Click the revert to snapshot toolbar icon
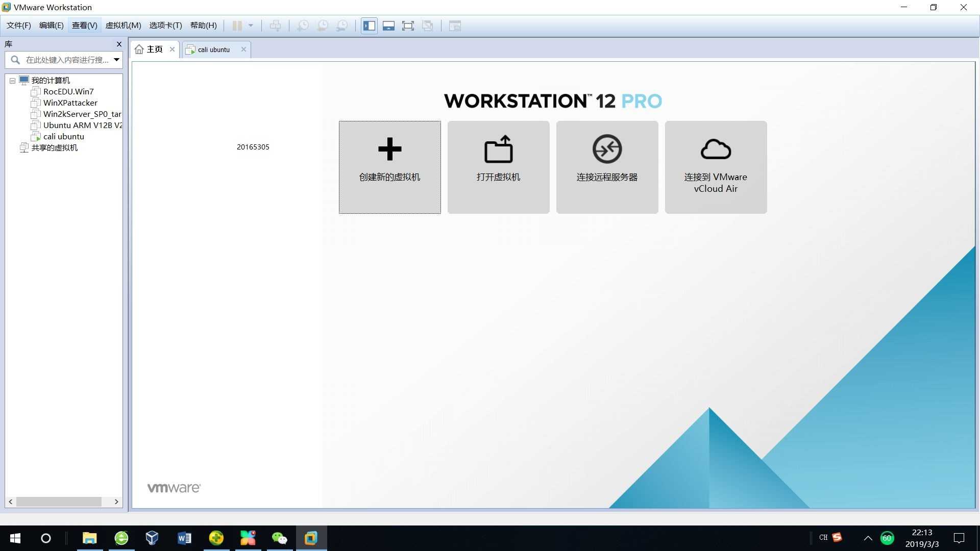 coord(322,26)
